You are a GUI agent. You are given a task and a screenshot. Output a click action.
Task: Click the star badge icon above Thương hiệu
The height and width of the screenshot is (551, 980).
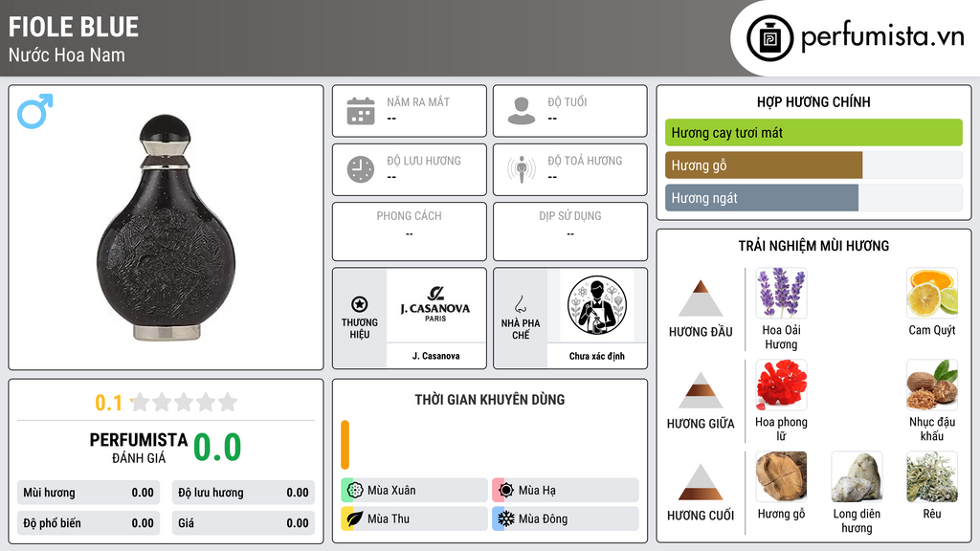coord(360,304)
